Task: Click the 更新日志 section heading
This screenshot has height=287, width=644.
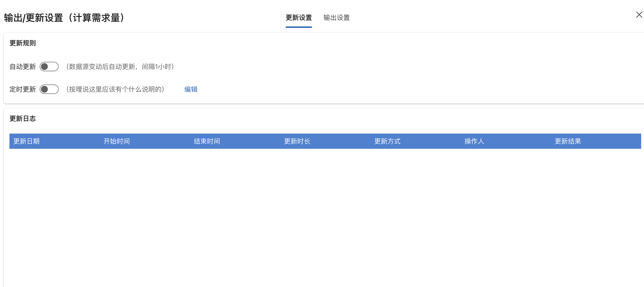Action: click(x=22, y=118)
